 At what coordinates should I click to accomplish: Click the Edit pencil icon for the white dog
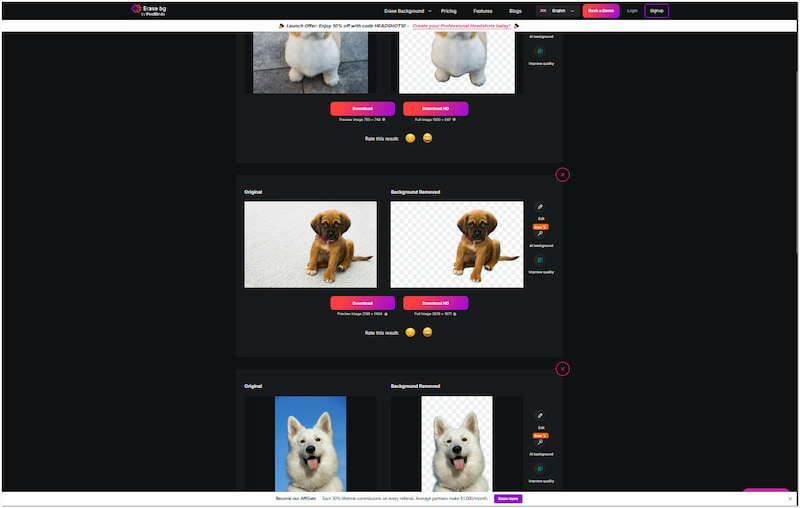540,415
